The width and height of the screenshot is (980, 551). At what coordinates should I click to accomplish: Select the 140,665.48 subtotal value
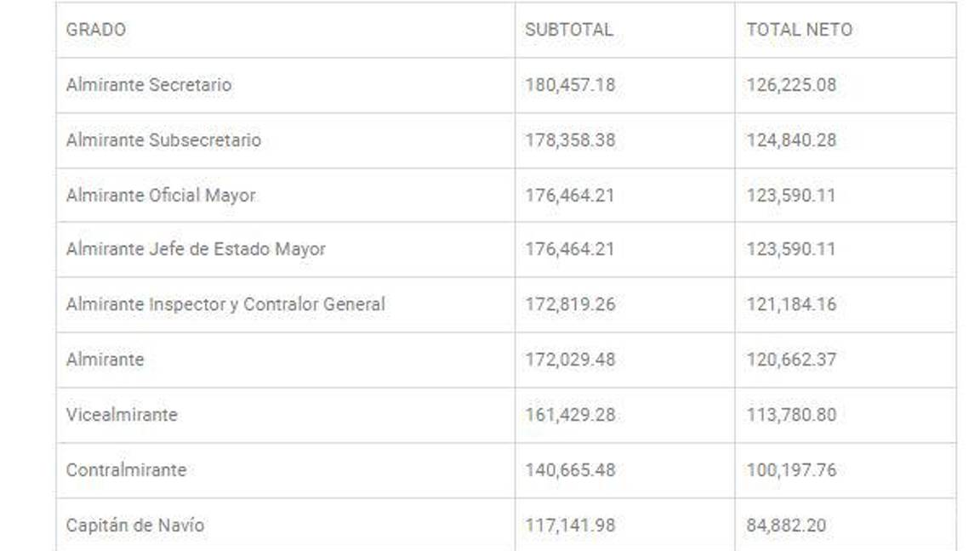coord(570,470)
